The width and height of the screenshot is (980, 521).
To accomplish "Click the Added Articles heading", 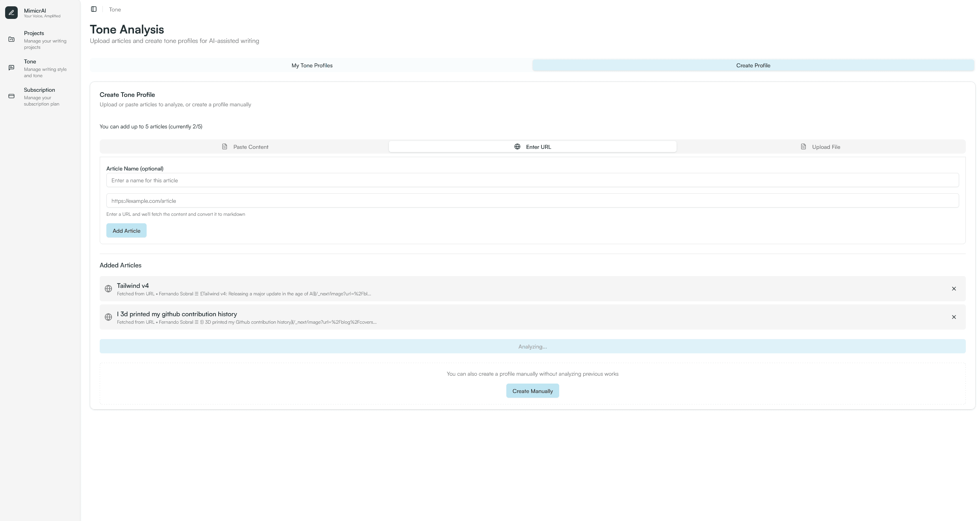I will (121, 265).
